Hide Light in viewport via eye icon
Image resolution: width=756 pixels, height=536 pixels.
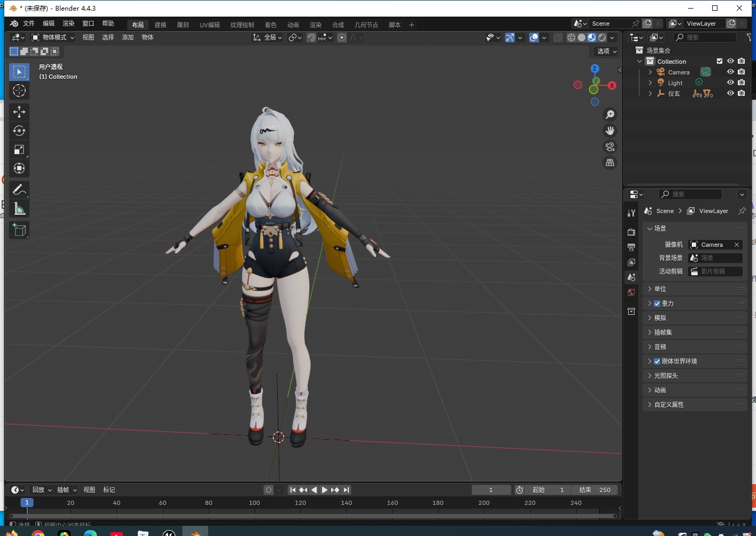tap(730, 82)
